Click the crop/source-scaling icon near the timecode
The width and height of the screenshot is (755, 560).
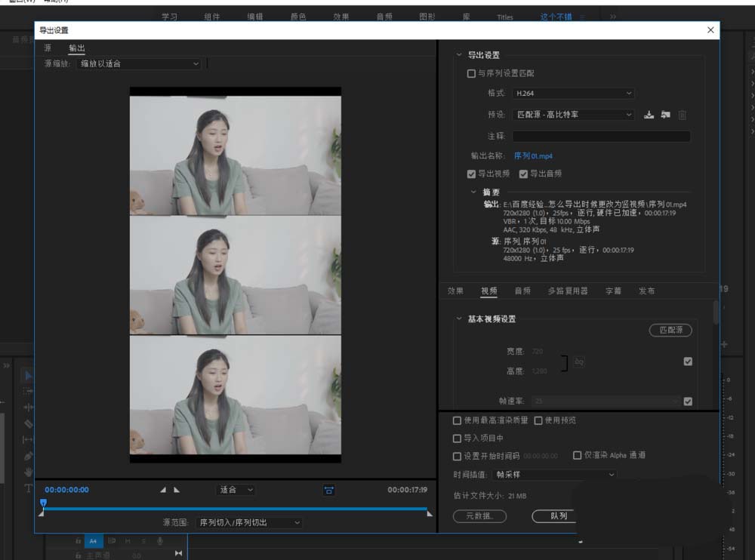pos(328,489)
